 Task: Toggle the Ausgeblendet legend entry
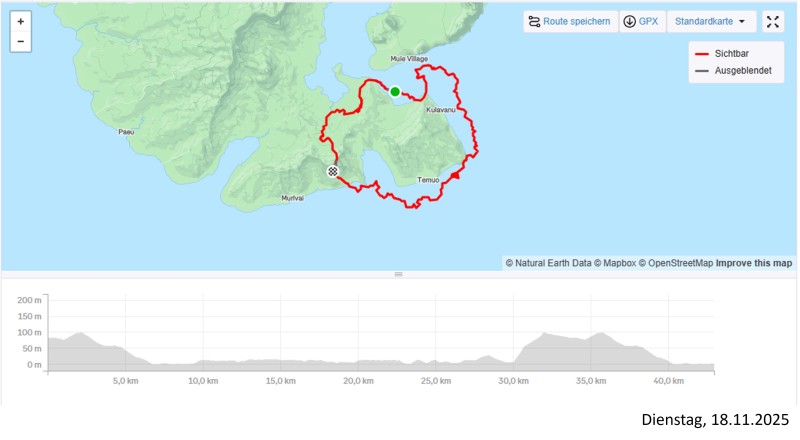(742, 70)
